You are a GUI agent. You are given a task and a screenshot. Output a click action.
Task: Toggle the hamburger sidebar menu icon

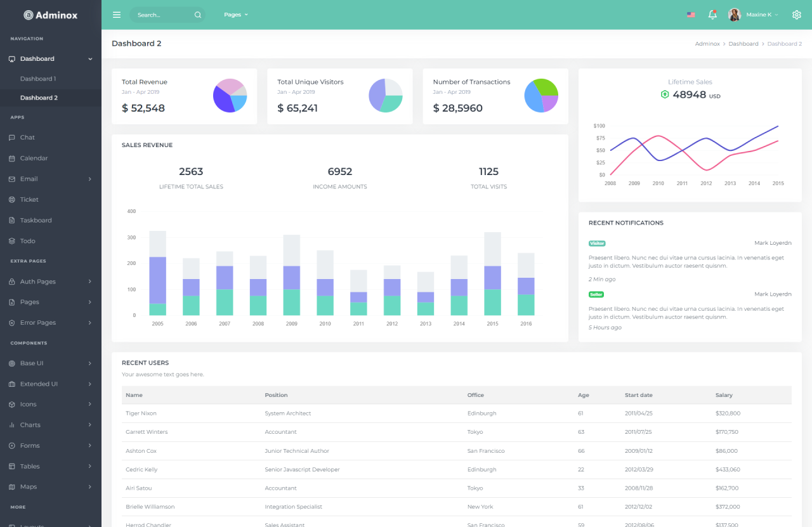click(117, 15)
